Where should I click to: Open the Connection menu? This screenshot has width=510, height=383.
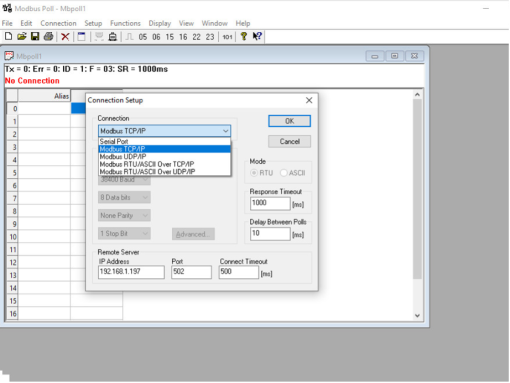point(58,23)
